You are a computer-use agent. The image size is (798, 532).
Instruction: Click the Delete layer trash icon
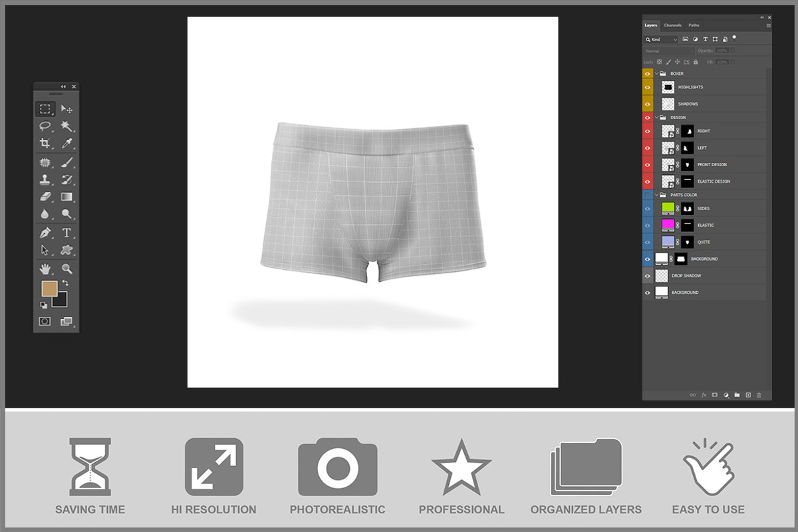[x=759, y=395]
